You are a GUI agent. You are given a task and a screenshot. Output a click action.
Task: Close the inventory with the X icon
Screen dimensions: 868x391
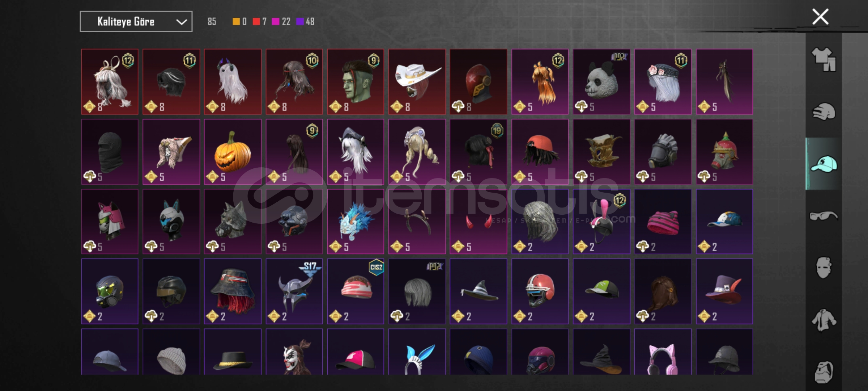820,17
